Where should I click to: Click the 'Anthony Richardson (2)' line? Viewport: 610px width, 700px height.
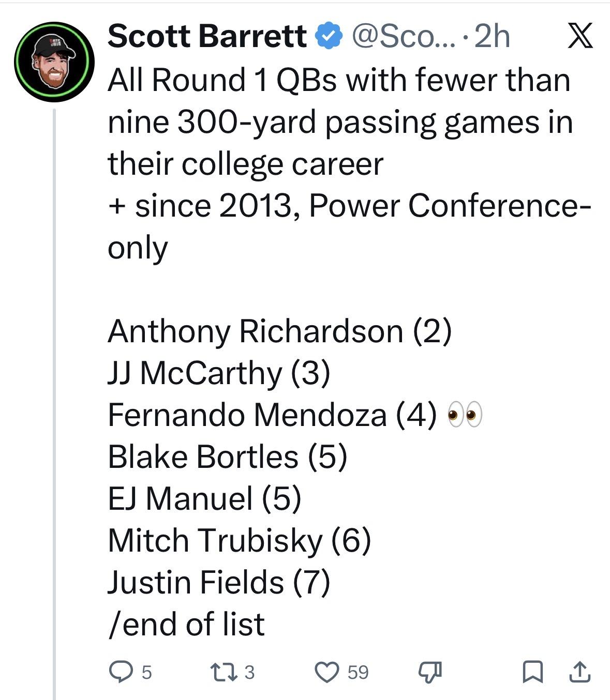(x=279, y=331)
